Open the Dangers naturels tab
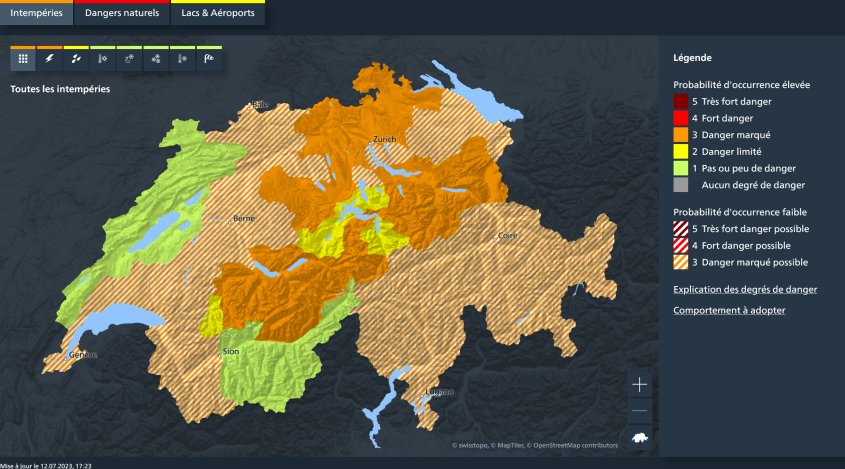The image size is (845, 469). click(x=121, y=14)
